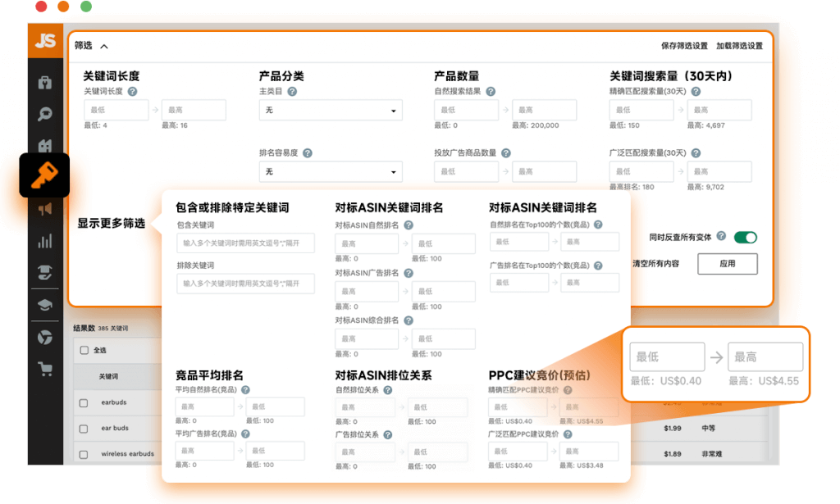Collapse the 筛选 filter panel chevron
Viewport: 840px width, 504px height.
[104, 47]
